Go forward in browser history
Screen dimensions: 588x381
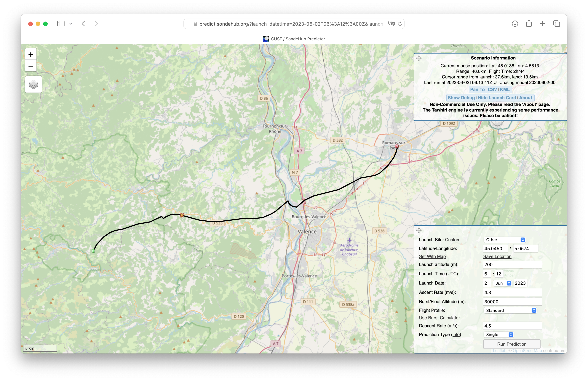(x=97, y=24)
